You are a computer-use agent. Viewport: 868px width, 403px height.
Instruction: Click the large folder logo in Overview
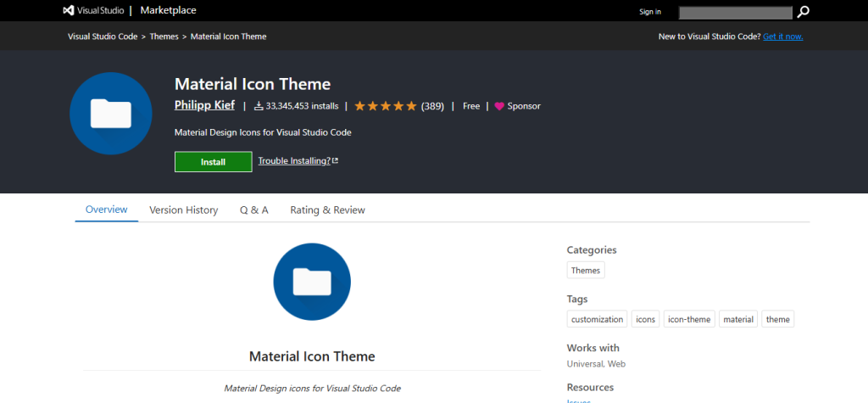coord(312,282)
